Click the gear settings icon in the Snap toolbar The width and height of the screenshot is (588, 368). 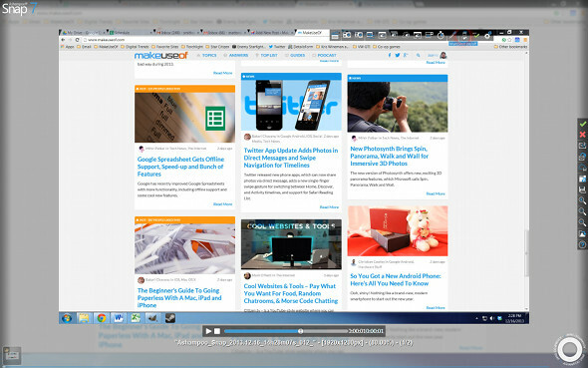click(487, 36)
